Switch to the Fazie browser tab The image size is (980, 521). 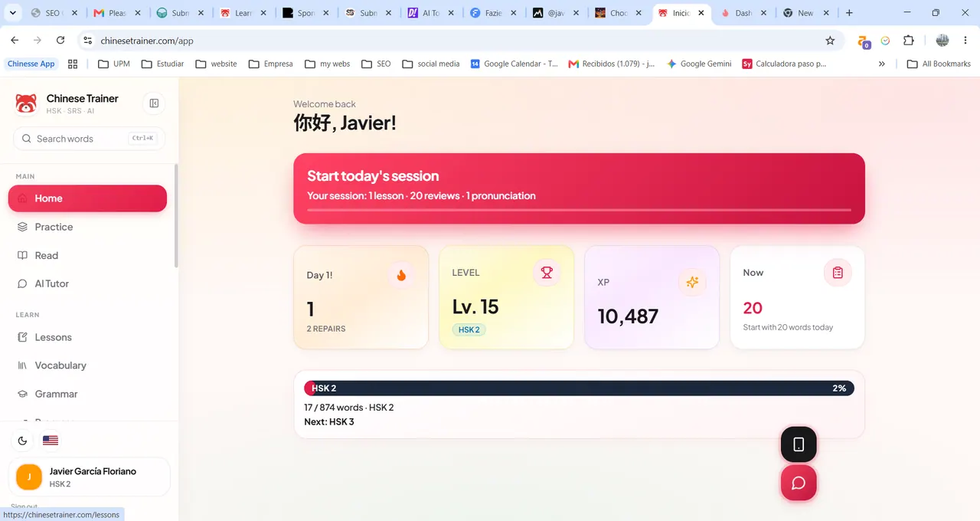point(493,13)
